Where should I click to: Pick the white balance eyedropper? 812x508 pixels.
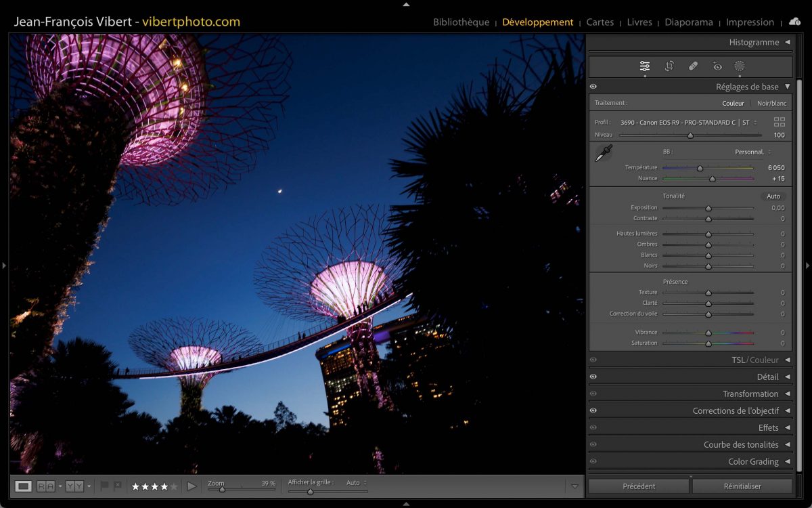(603, 153)
